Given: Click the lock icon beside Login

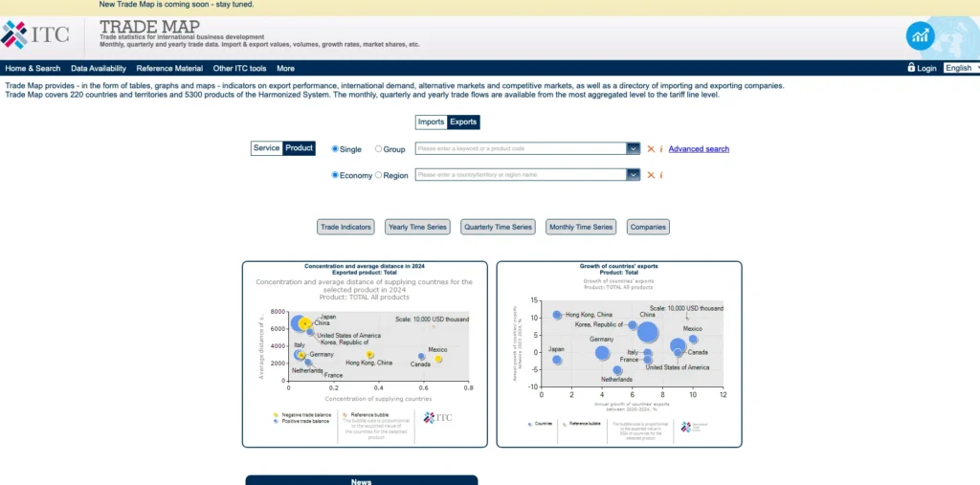Looking at the screenshot, I should point(911,68).
